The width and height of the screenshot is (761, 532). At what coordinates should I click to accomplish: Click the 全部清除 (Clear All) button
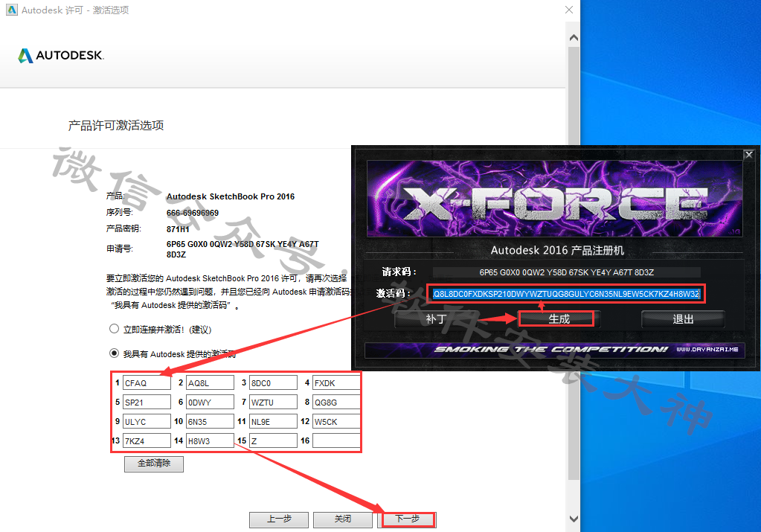(x=154, y=464)
